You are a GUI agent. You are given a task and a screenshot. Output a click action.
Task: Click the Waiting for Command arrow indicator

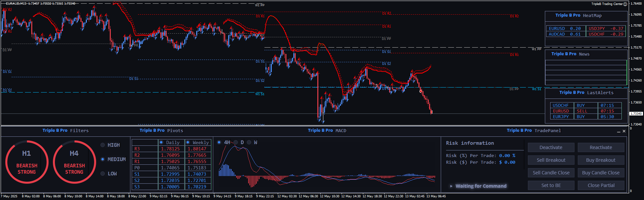(451, 186)
